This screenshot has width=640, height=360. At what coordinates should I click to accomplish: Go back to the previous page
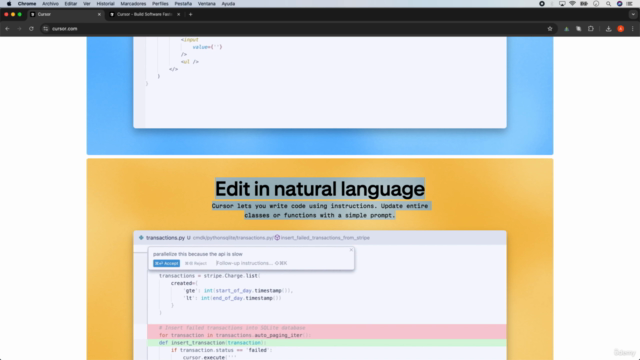[7, 29]
